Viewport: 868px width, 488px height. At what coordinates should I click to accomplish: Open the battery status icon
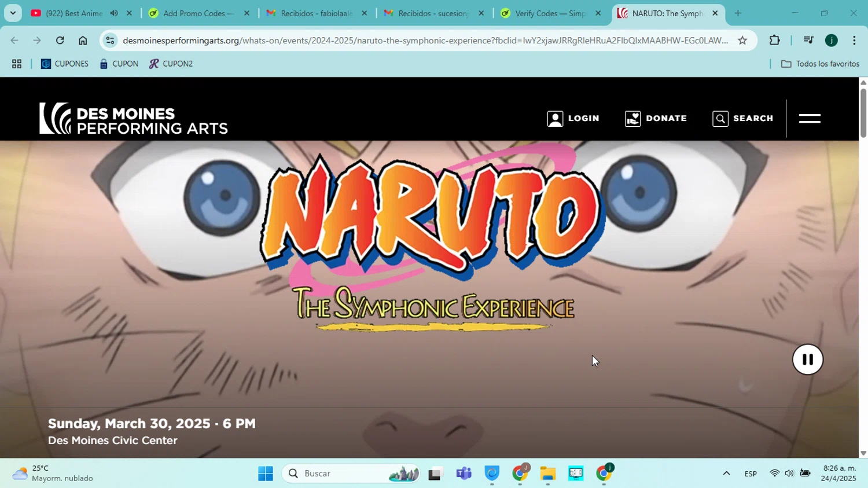click(x=805, y=474)
